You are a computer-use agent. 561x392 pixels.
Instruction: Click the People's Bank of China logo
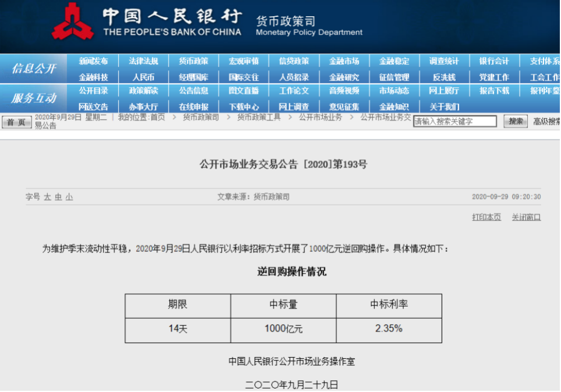click(72, 22)
